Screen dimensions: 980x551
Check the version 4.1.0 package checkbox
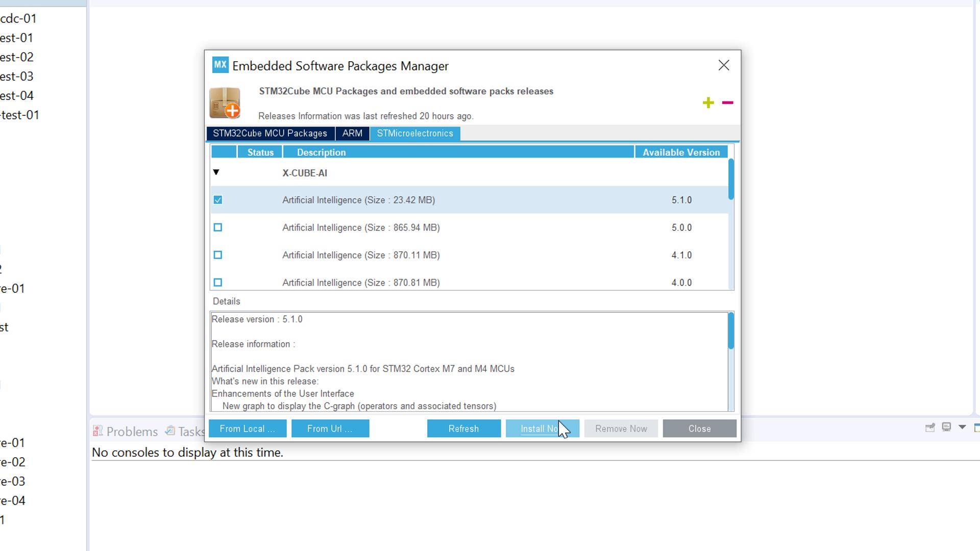coord(218,255)
